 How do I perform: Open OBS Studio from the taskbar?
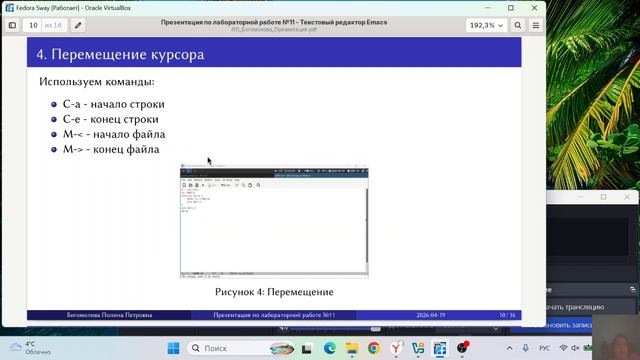462,348
